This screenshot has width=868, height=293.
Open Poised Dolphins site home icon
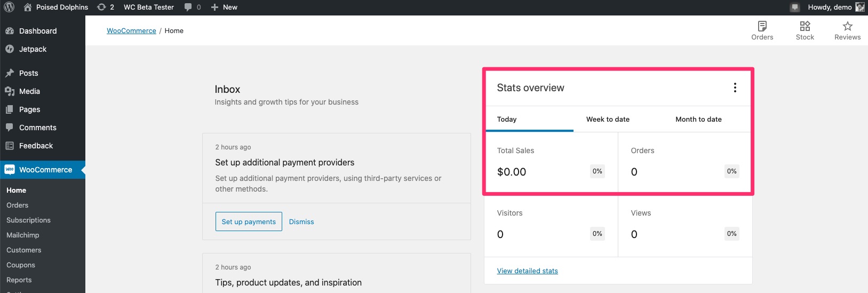click(28, 7)
